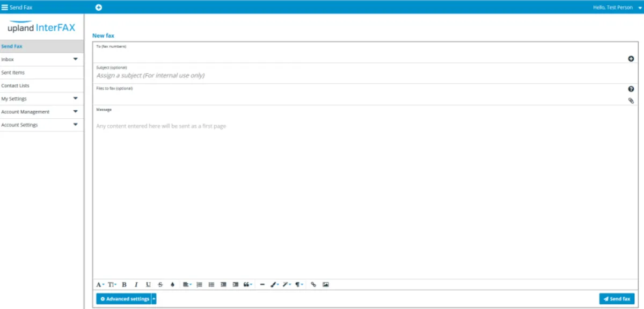Open the text alignment dropdown
The width and height of the screenshot is (644, 309).
click(x=187, y=284)
